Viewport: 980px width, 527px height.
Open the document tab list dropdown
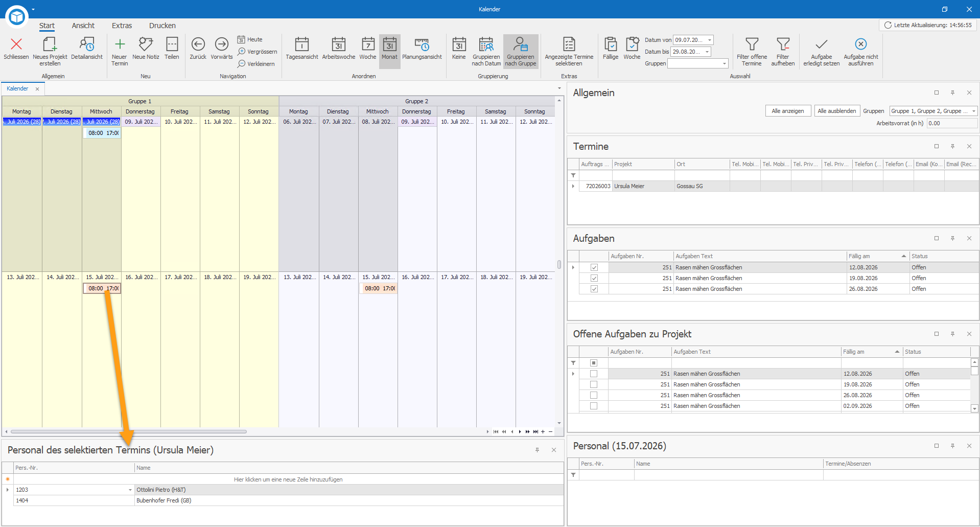point(559,88)
